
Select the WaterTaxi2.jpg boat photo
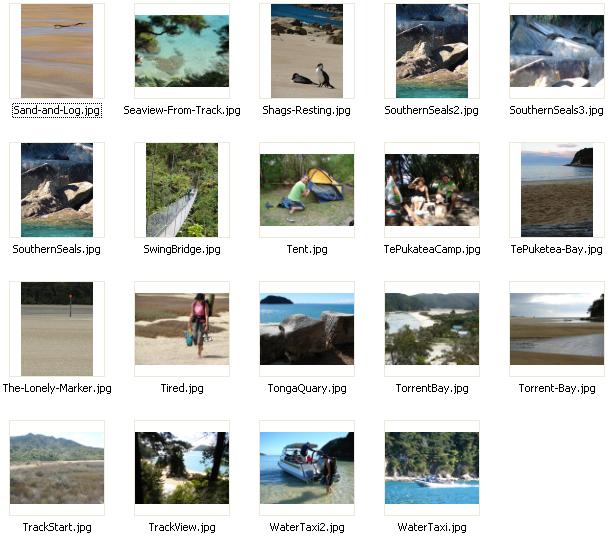pos(307,468)
